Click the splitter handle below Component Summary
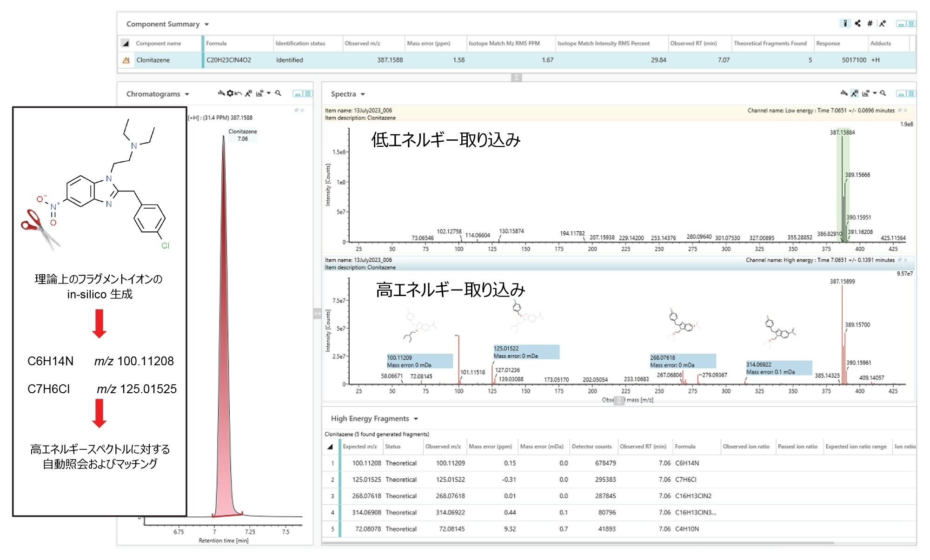Screen dimensions: 930x560 [516, 77]
